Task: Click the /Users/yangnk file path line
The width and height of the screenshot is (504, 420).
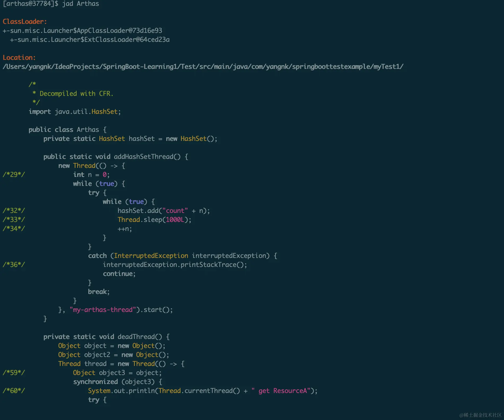Action: coord(203,66)
